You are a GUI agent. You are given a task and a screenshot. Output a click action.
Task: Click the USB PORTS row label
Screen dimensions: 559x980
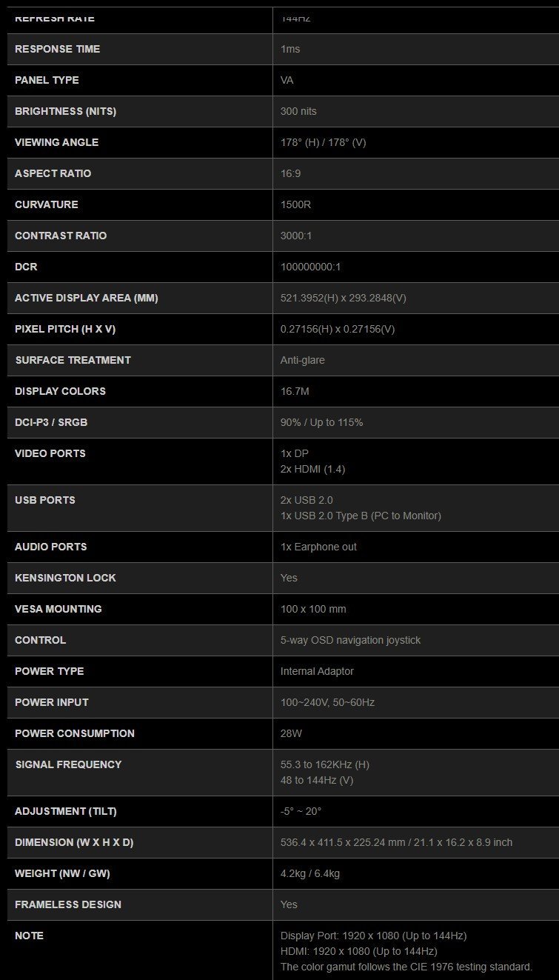tap(45, 500)
